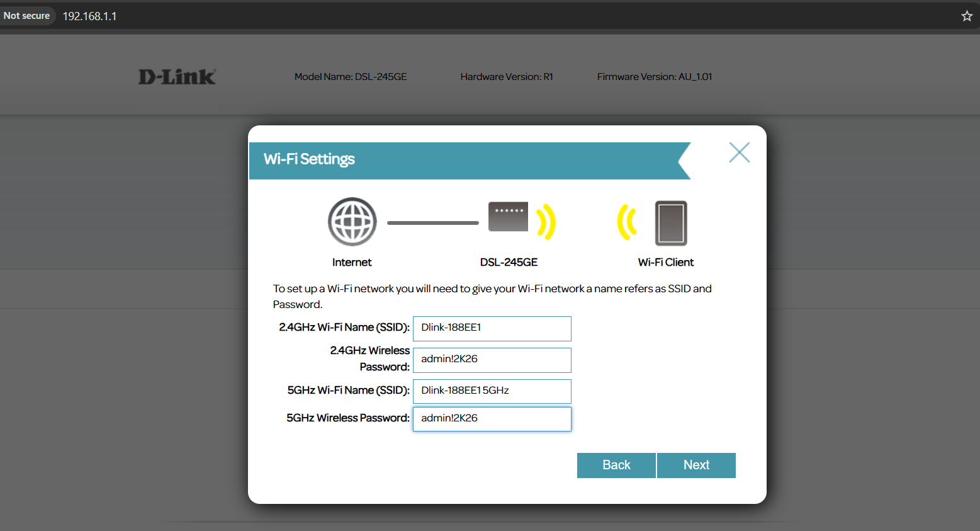Click the Wi-Fi Client tablet icon
The image size is (980, 531).
[671, 223]
